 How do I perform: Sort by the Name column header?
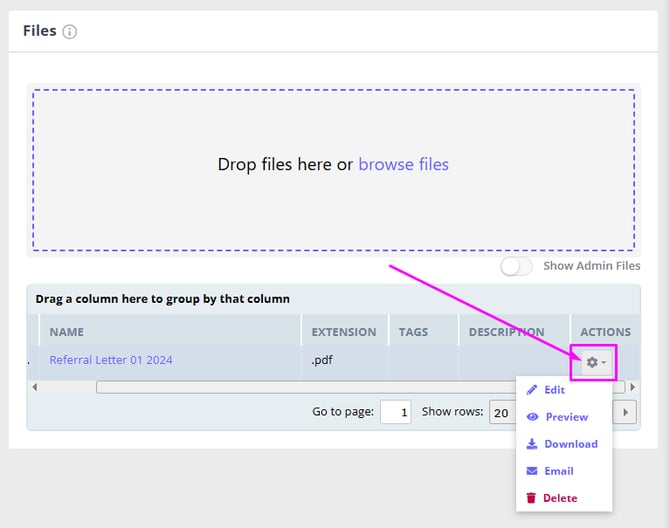coord(67,332)
